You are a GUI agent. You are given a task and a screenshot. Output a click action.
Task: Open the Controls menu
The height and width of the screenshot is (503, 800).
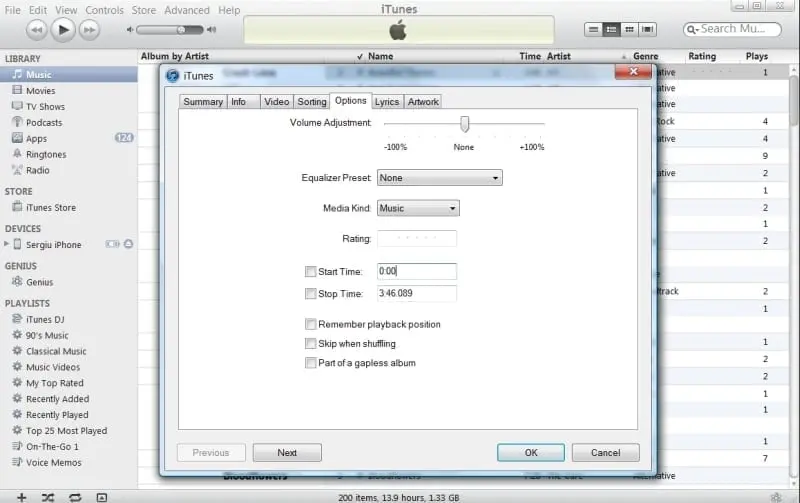(104, 10)
